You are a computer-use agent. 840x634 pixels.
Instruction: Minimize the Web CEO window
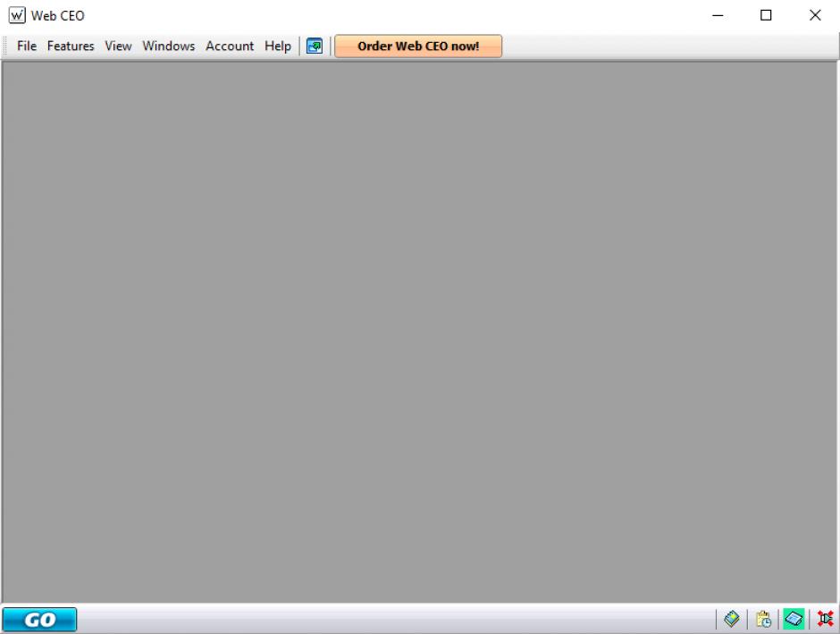718,15
